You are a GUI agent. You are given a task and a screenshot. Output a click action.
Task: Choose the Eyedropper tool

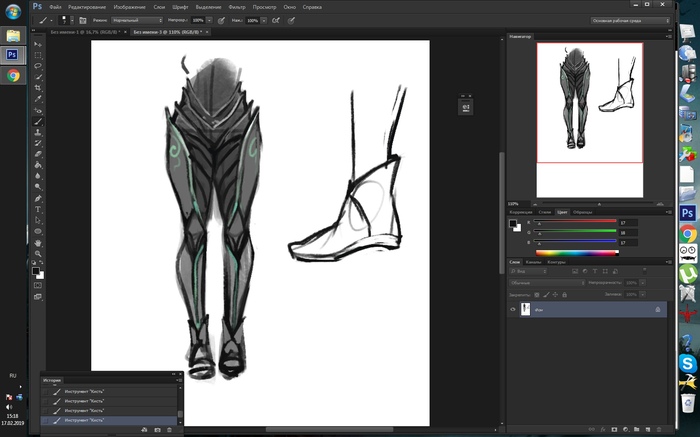tap(38, 99)
